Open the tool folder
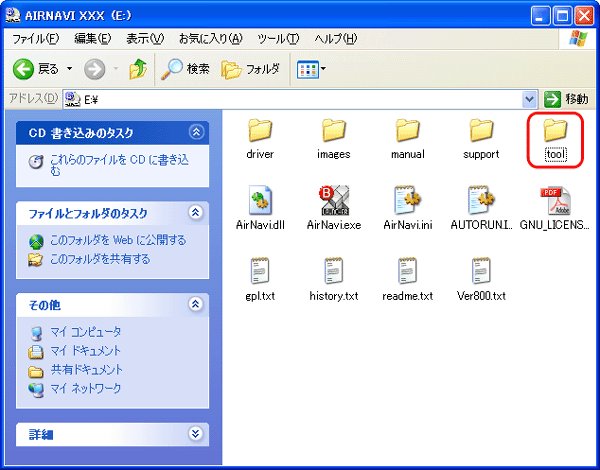600x470 pixels. pyautogui.click(x=555, y=131)
